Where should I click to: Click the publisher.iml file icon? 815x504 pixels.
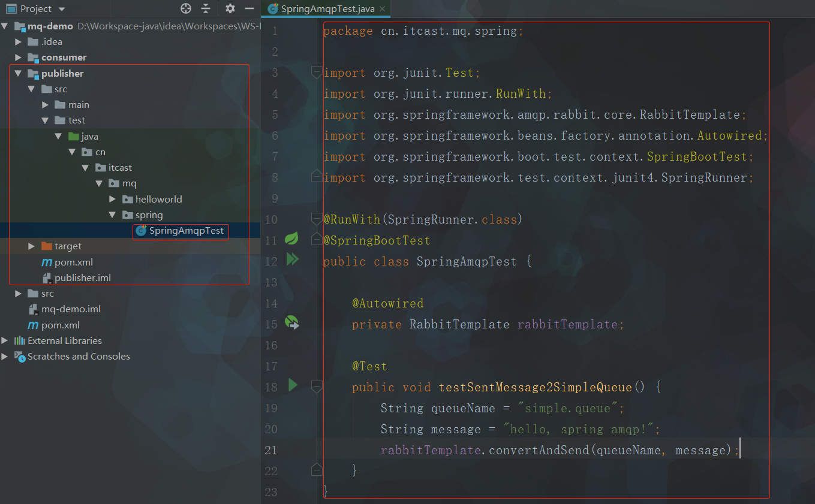[46, 278]
